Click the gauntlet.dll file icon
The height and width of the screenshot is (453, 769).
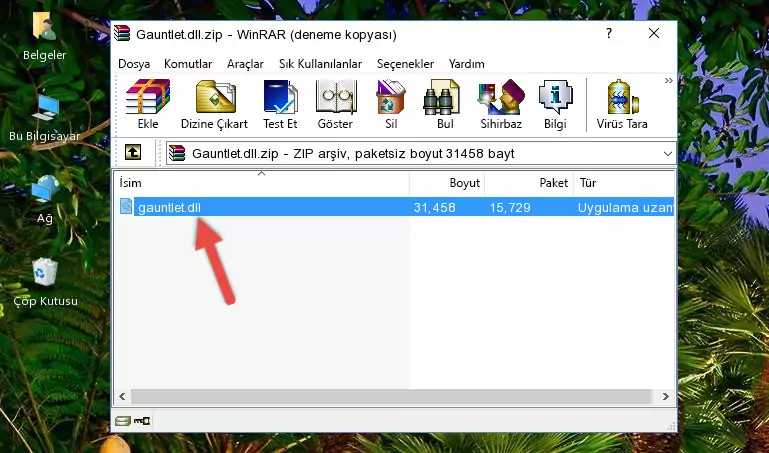(x=126, y=207)
